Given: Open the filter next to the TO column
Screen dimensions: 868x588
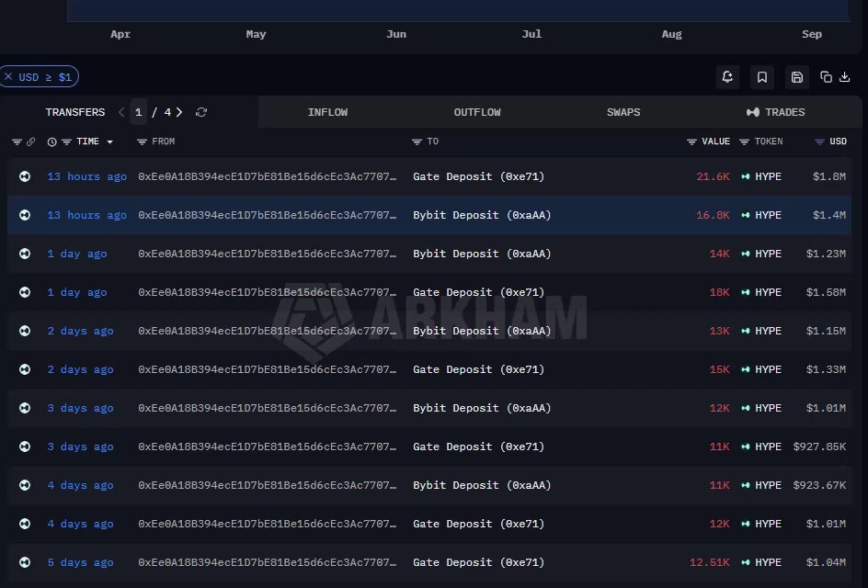Looking at the screenshot, I should click(417, 142).
